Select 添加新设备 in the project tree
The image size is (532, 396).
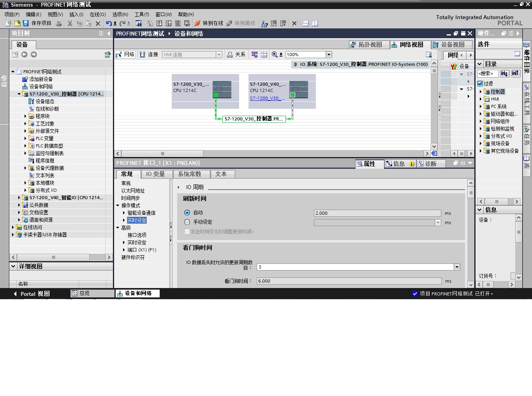click(41, 79)
